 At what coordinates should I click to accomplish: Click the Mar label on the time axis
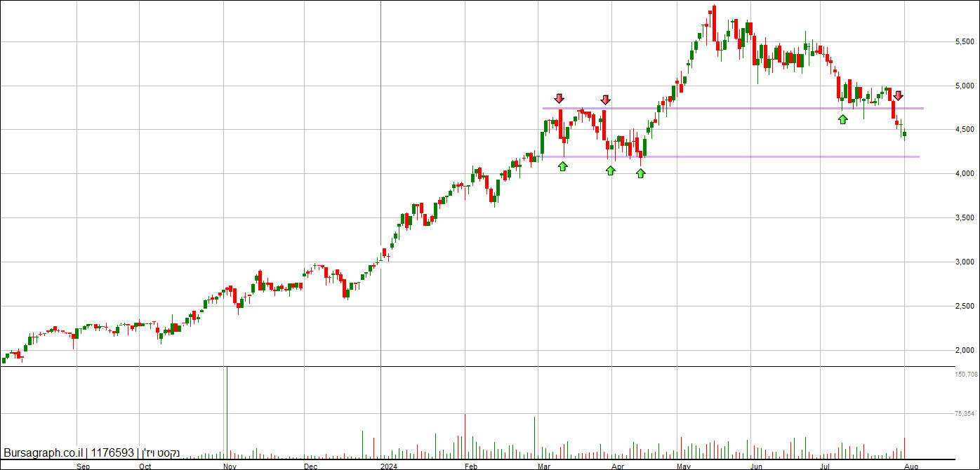tap(545, 466)
